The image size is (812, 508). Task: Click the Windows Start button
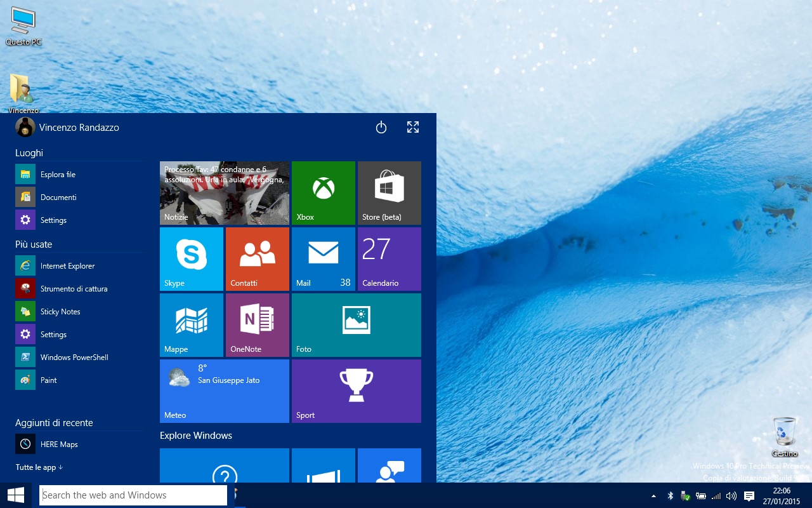[x=15, y=495]
